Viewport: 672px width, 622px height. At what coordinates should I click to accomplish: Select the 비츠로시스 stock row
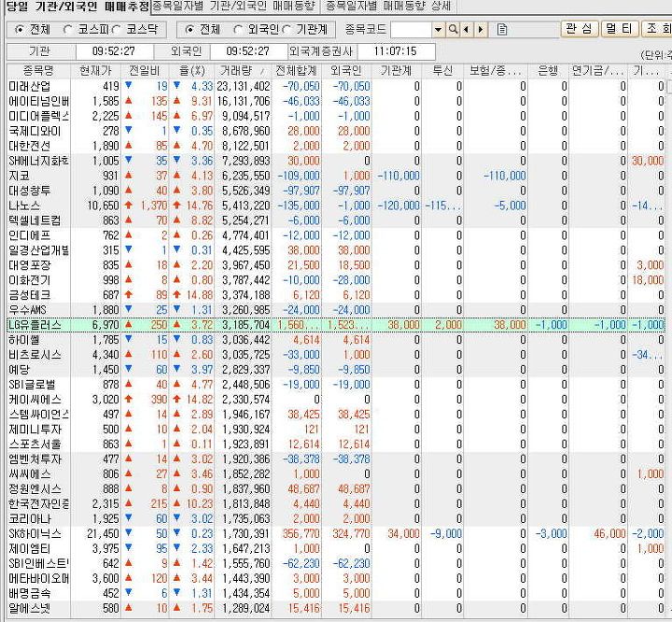[x=336, y=355]
